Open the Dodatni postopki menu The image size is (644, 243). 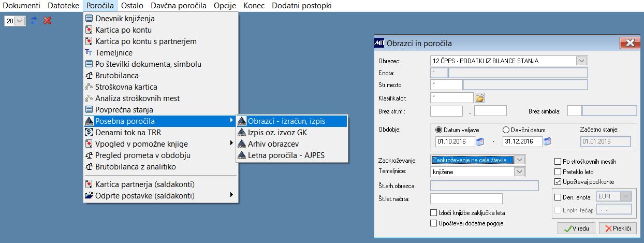(x=301, y=6)
